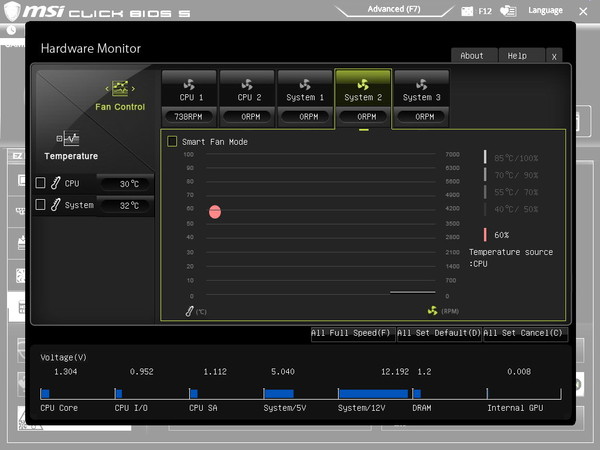Open the About tab
This screenshot has height=450, width=600.
tap(474, 55)
